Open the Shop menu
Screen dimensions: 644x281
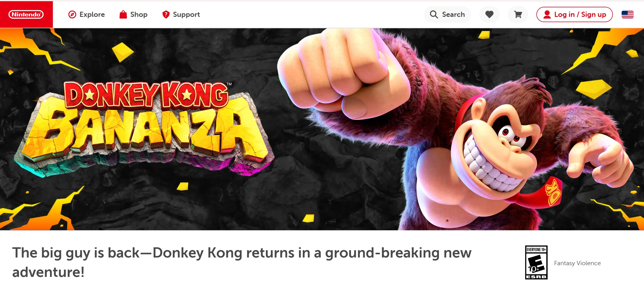tap(133, 15)
